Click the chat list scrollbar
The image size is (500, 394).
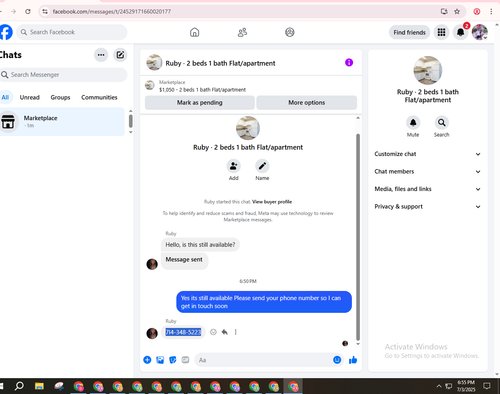(131, 121)
